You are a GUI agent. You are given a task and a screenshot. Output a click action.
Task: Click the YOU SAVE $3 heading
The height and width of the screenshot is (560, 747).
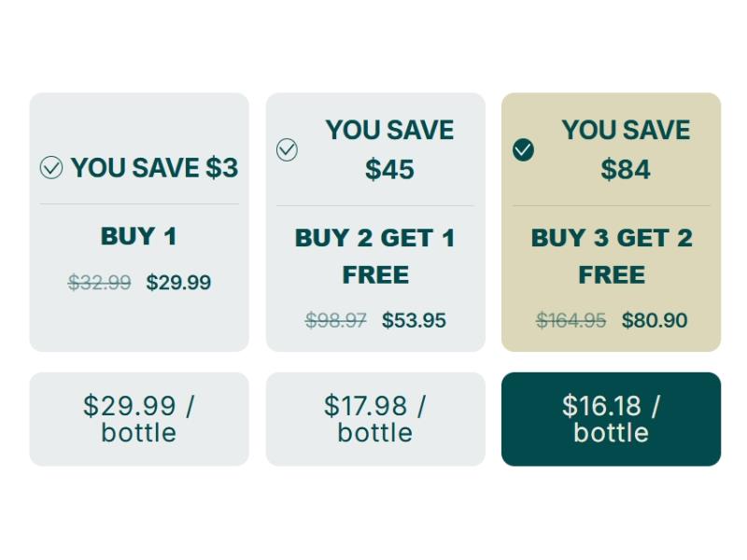pos(154,168)
